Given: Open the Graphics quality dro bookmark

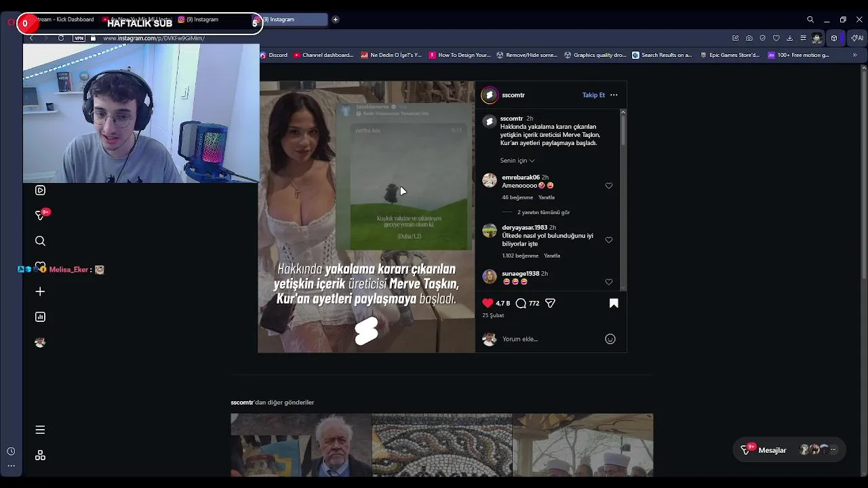Looking at the screenshot, I should pyautogui.click(x=595, y=55).
